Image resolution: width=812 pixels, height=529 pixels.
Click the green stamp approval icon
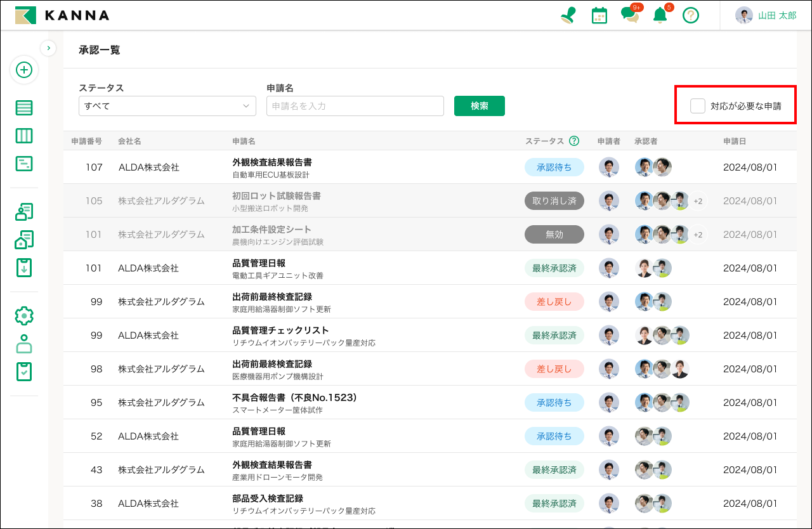(x=568, y=15)
